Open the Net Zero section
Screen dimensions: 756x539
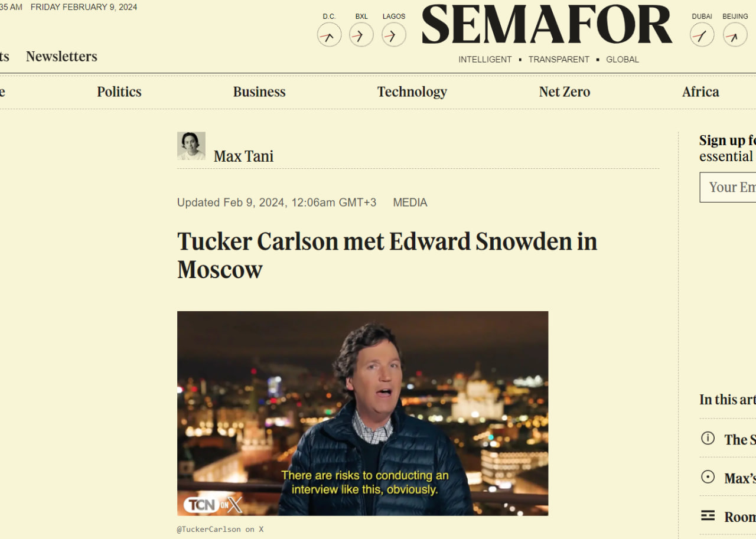point(565,92)
